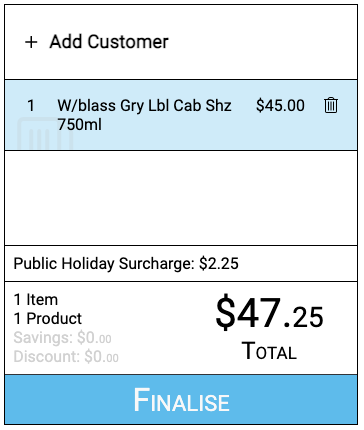Click the 1 Product count summary

[x=48, y=318]
